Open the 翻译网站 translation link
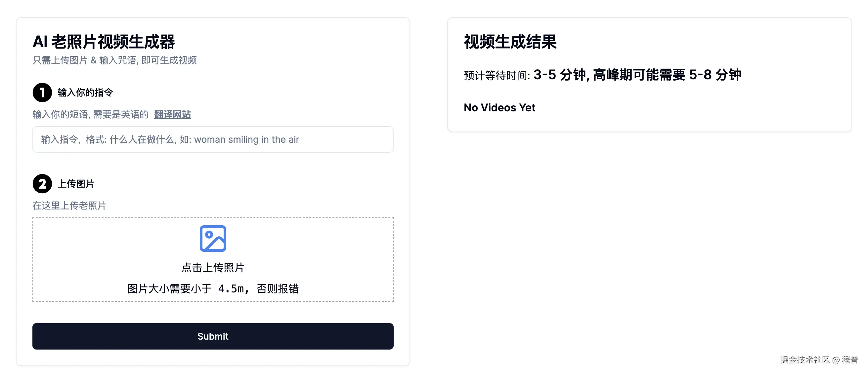 click(172, 114)
